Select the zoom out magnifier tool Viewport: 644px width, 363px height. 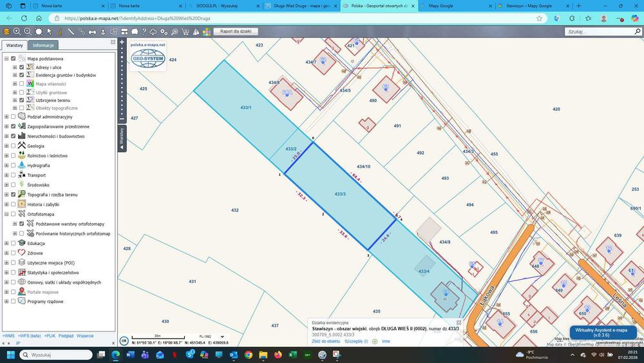click(28, 32)
